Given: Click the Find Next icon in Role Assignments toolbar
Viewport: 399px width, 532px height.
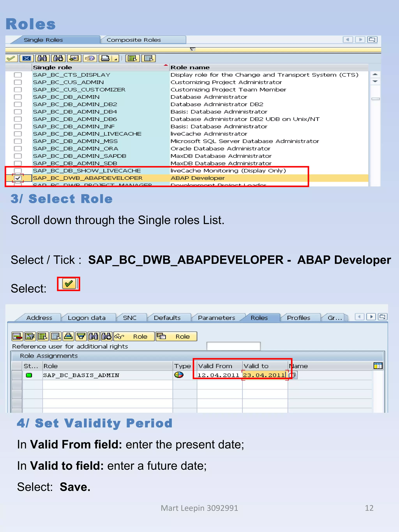Looking at the screenshot, I should (x=106, y=336).
